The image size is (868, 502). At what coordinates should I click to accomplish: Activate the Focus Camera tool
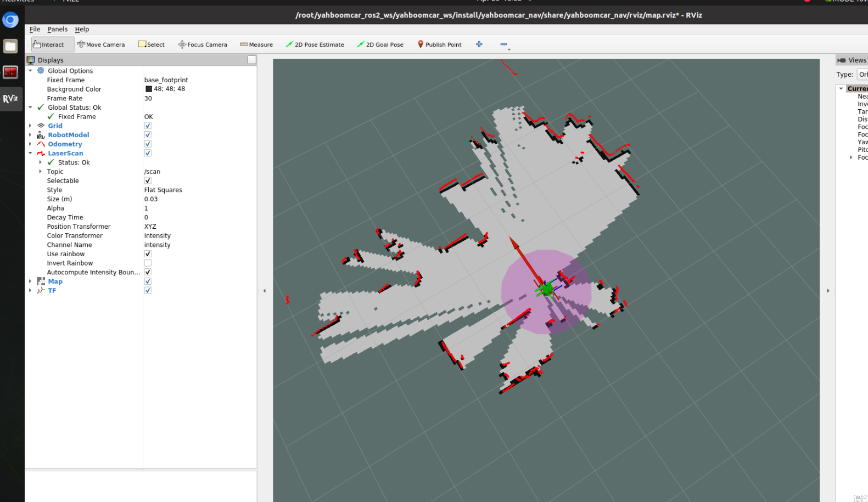click(203, 44)
